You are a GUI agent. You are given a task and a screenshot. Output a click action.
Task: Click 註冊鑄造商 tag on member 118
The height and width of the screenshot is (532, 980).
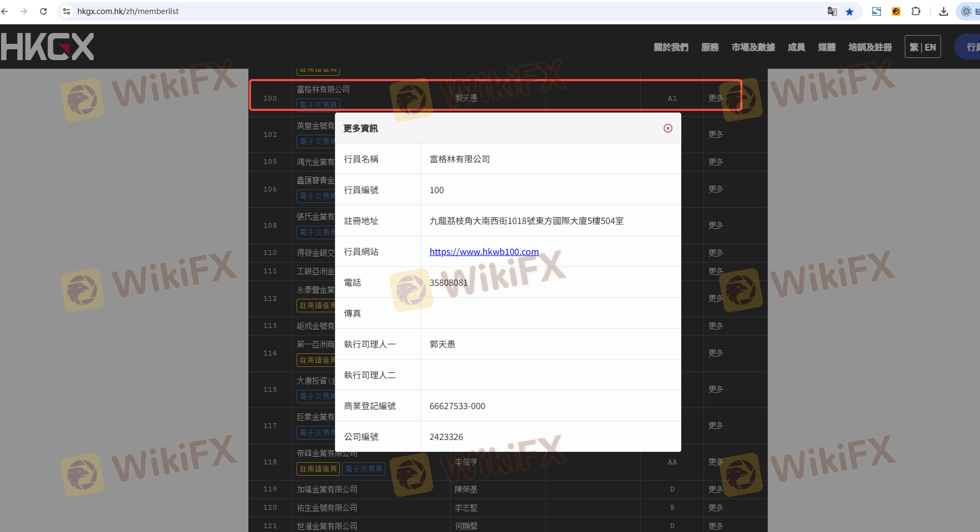318,469
